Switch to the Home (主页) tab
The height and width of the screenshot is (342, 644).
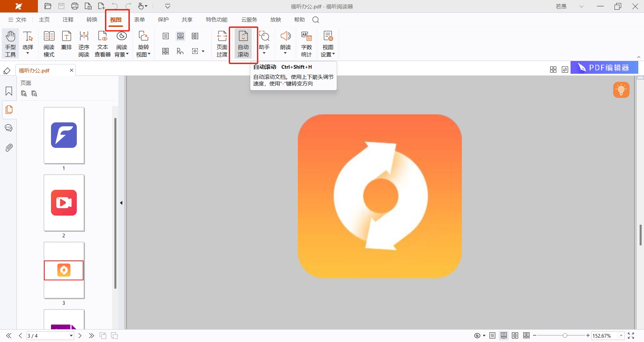(x=44, y=20)
